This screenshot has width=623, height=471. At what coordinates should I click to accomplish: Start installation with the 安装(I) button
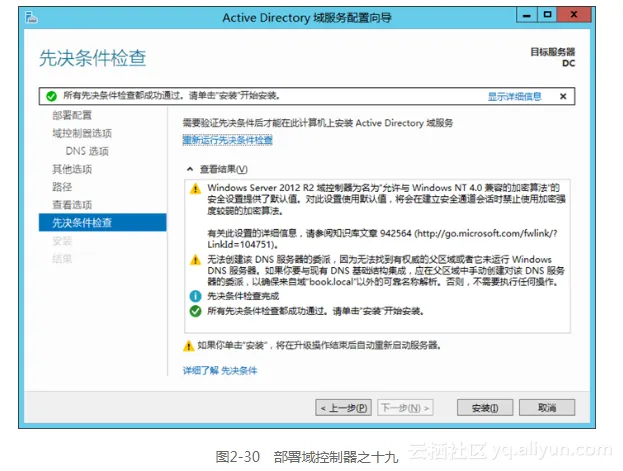[x=485, y=407]
